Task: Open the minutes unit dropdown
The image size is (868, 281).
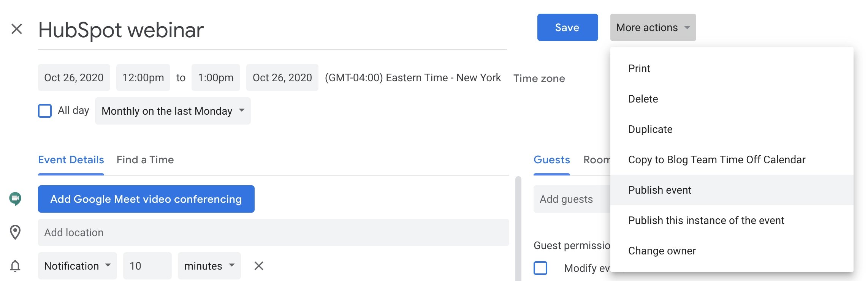Action: pos(209,266)
